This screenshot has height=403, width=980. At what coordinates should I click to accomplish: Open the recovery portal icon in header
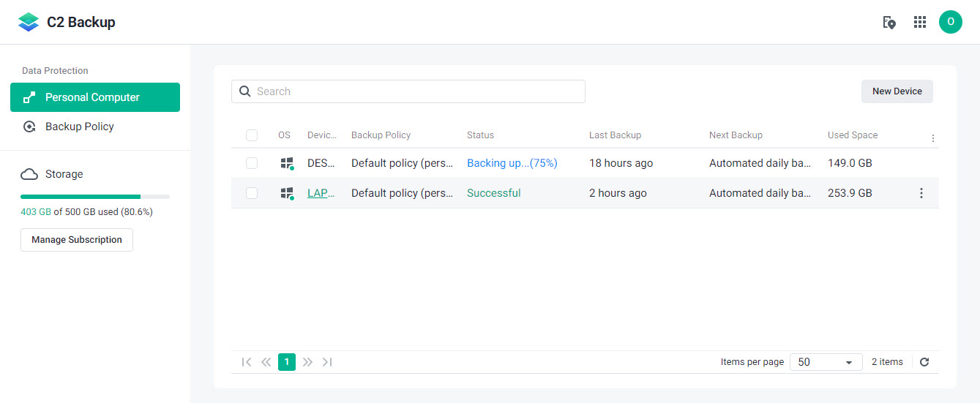889,22
